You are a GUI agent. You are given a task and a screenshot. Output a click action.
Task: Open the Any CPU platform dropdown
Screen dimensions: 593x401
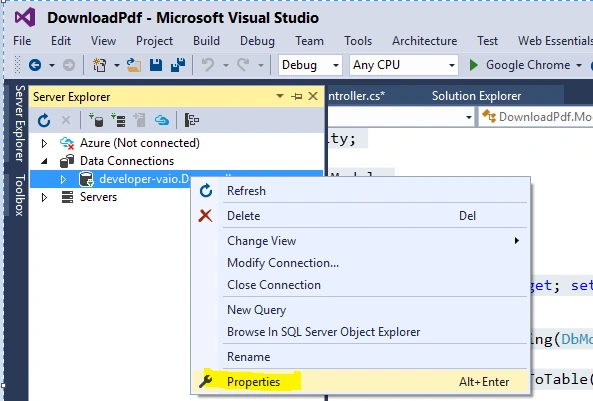pyautogui.click(x=404, y=65)
